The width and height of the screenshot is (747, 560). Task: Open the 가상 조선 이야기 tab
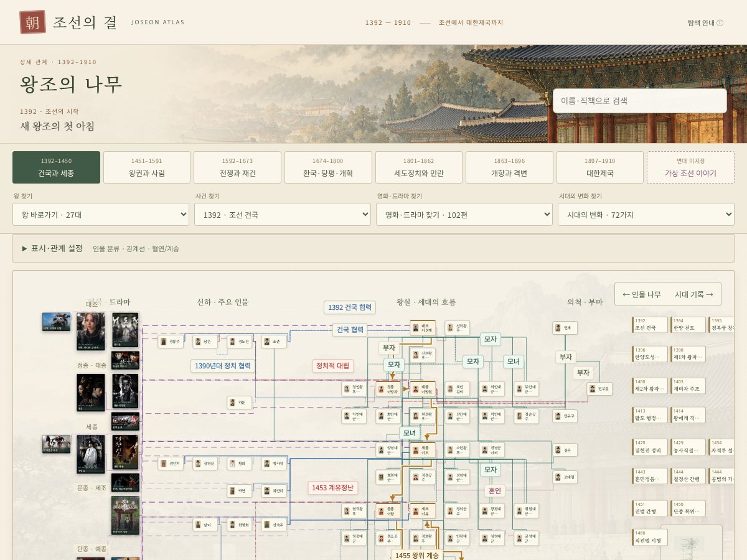690,167
